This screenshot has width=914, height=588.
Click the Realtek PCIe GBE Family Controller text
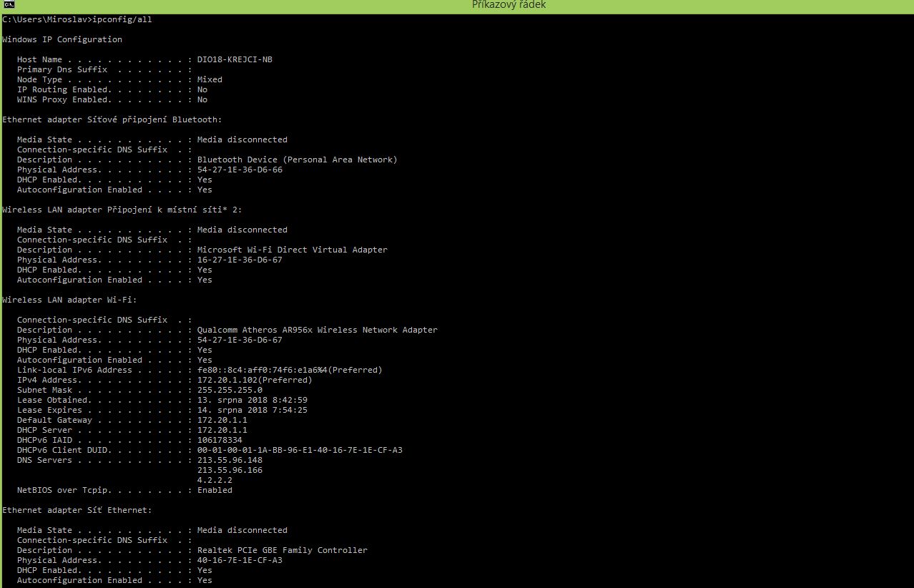pos(282,550)
